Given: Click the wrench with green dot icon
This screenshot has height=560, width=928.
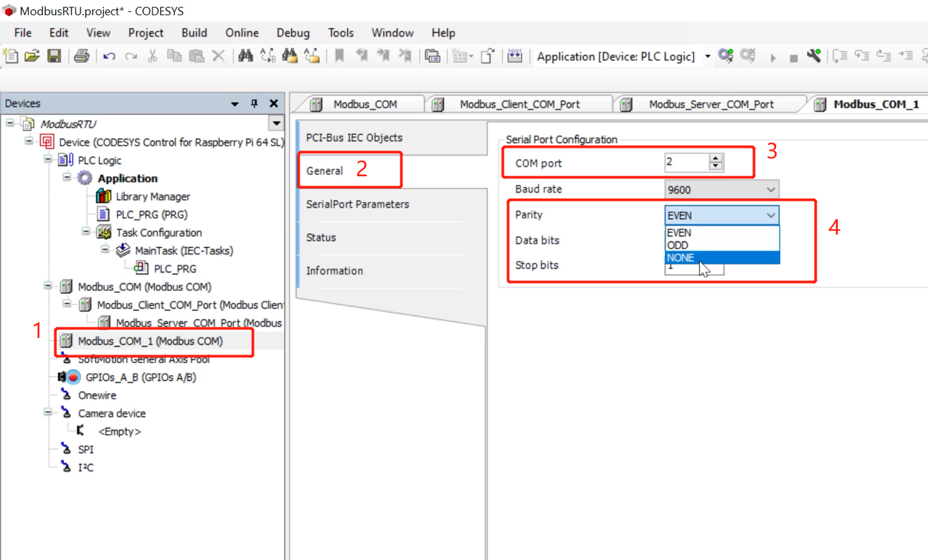Looking at the screenshot, I should point(815,57).
